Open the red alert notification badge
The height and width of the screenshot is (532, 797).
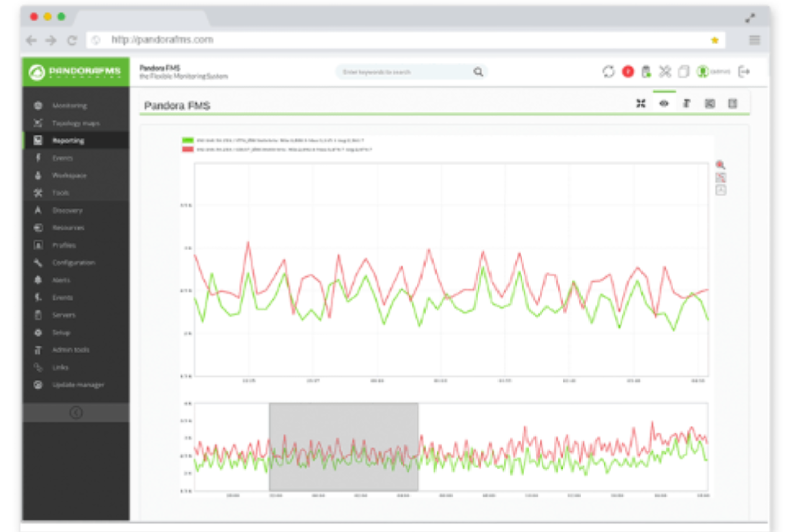(628, 72)
